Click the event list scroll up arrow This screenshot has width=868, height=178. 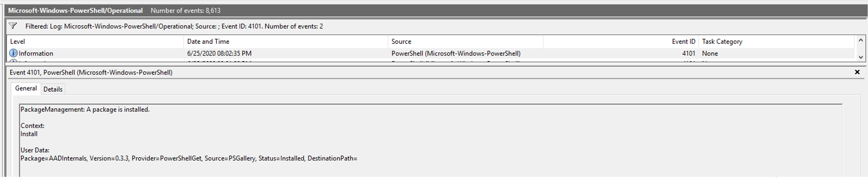861,41
